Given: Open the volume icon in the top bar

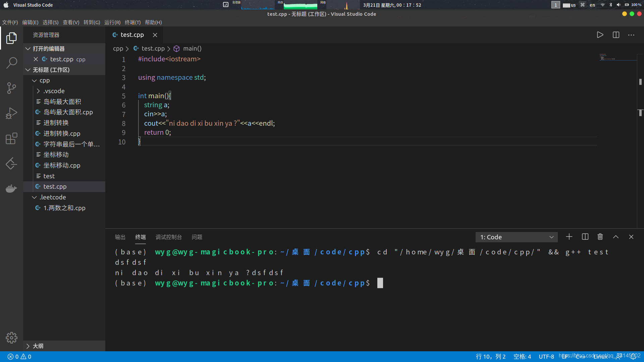Looking at the screenshot, I should point(619,5).
